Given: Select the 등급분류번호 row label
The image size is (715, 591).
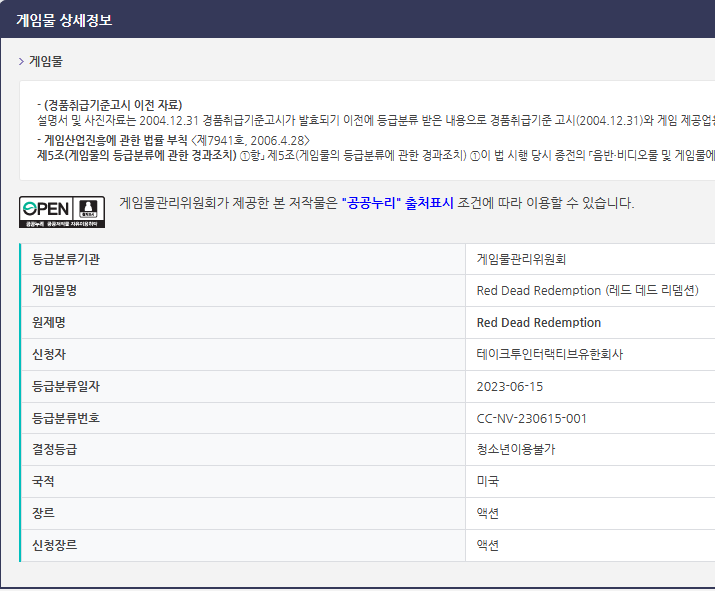Looking at the screenshot, I should coord(66,418).
